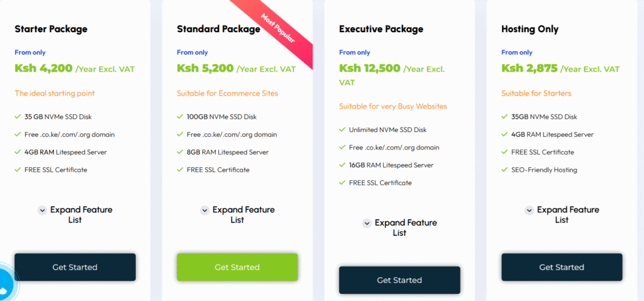Screen dimensions: 644x301
Task: Click the Executive Package expand chevron icon
Action: [x=367, y=224]
